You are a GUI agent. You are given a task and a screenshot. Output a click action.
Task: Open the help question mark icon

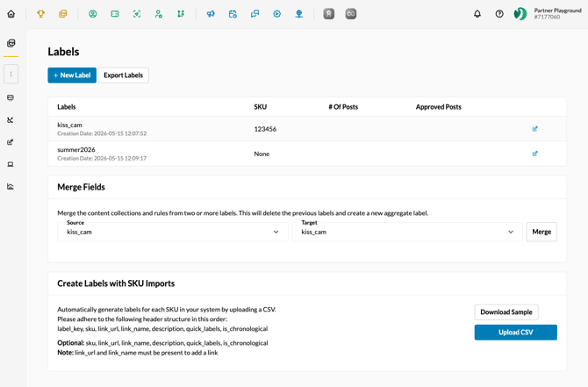click(499, 14)
